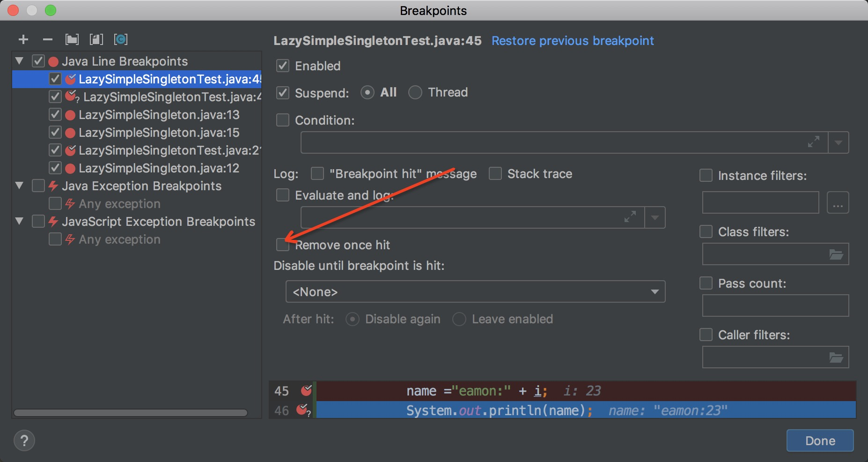Viewport: 868px width, 462px height.
Task: Expand the Evaluate and log editor icon
Action: pos(630,217)
